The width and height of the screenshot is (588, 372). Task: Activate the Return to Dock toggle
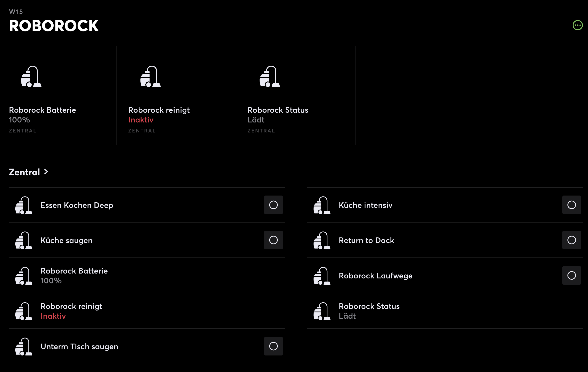click(571, 240)
